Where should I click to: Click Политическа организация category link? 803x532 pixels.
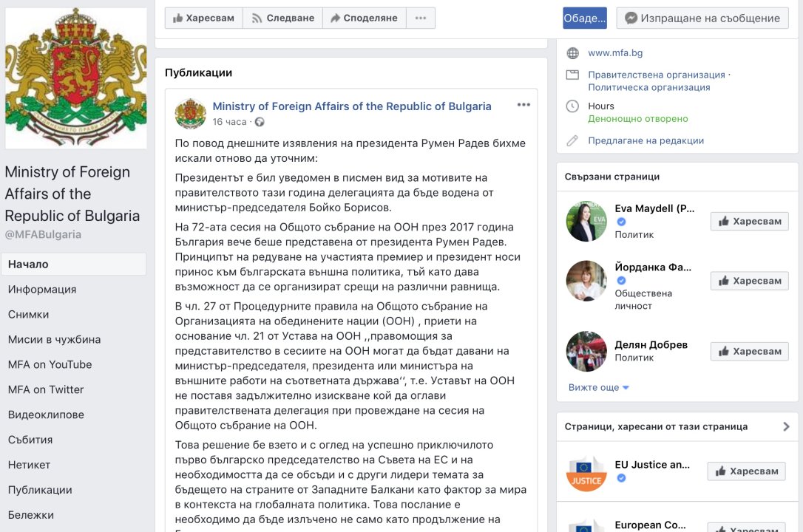coord(649,87)
